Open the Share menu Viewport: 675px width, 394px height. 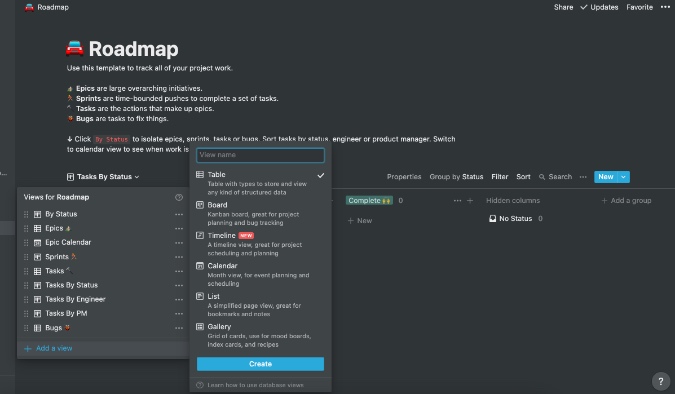[x=563, y=7]
